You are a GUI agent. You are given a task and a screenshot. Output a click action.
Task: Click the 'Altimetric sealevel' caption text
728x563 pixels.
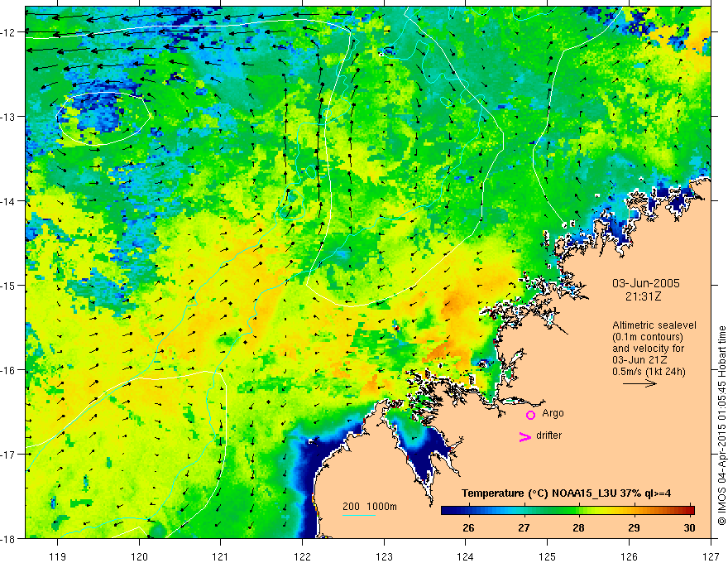(654, 325)
